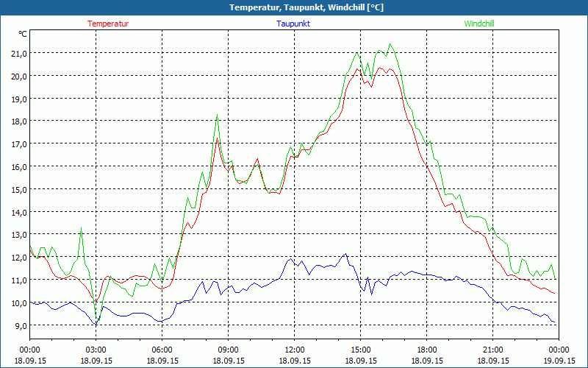Click the green Windchill spike at 08:30
This screenshot has height=368, width=588.
click(217, 115)
